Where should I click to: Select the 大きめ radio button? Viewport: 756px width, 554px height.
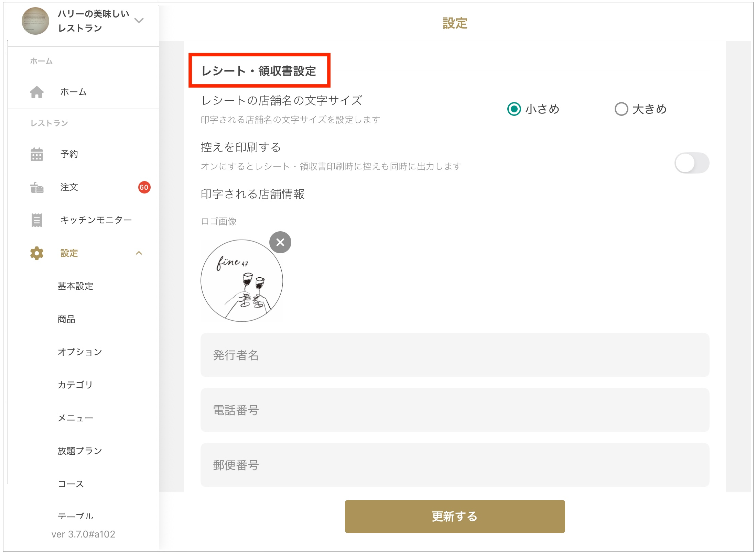click(622, 109)
